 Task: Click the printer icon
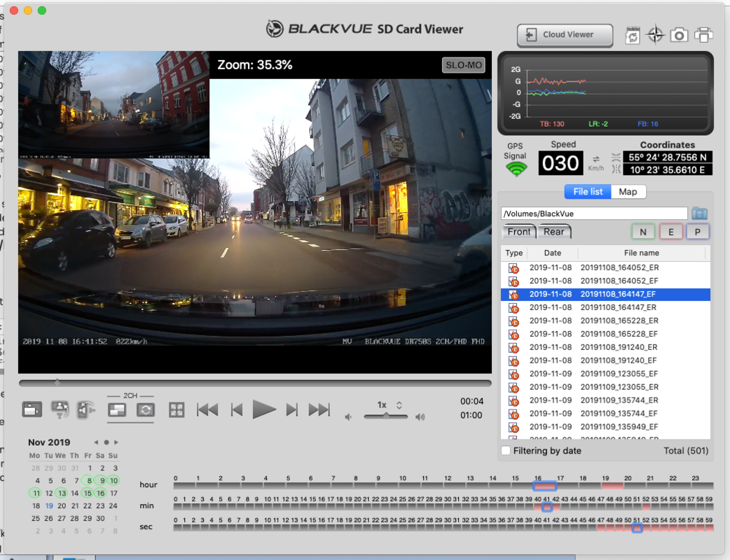point(703,35)
